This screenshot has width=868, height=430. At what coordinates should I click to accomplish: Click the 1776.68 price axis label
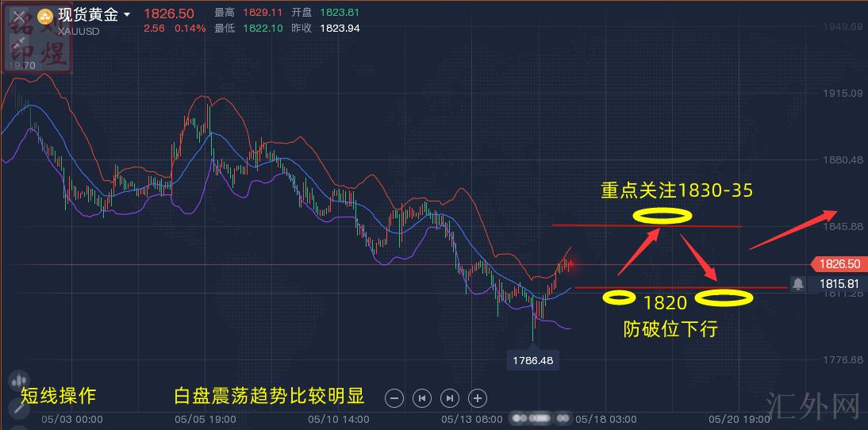click(843, 360)
